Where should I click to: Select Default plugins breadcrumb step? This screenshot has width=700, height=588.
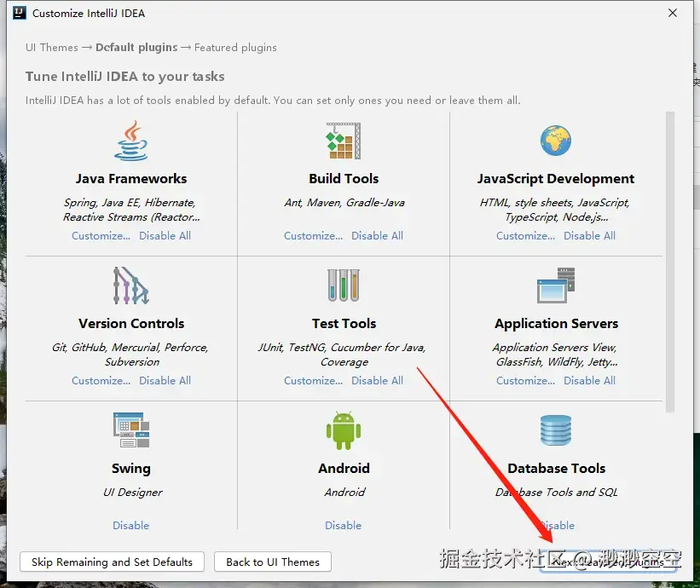pos(136,47)
